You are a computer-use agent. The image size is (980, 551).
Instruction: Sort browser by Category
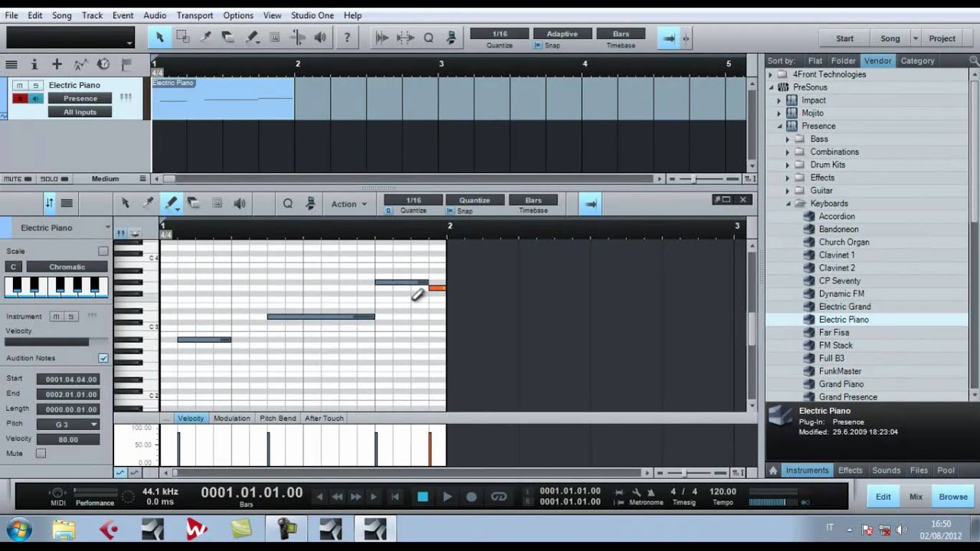tap(917, 60)
